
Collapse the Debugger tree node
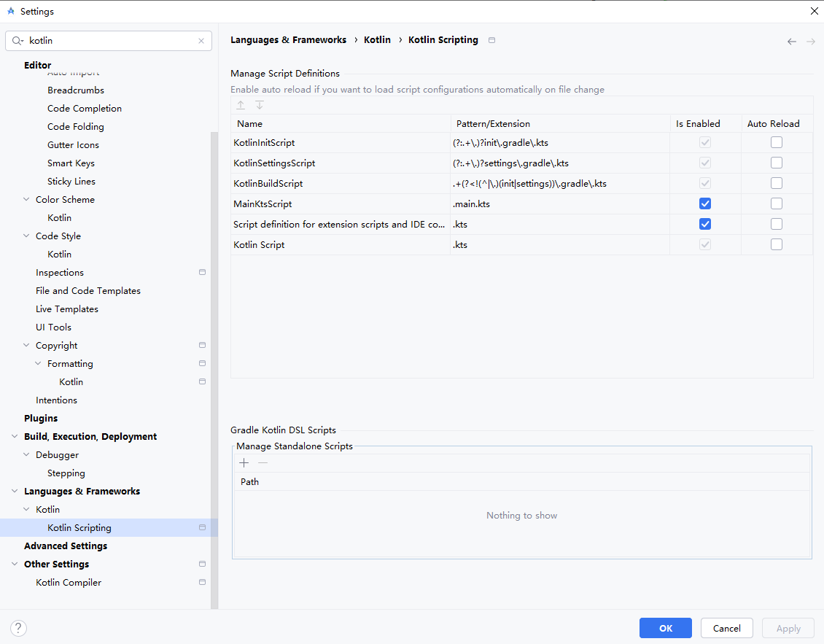click(26, 455)
